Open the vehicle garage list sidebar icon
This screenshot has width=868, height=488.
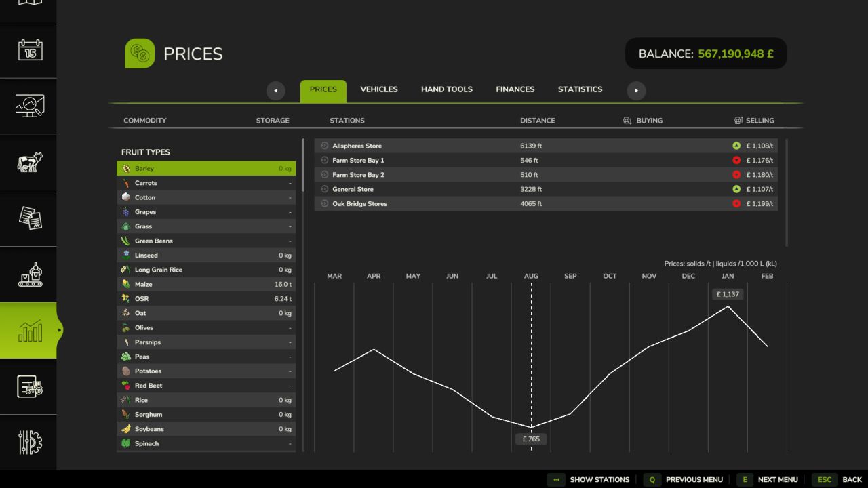[x=29, y=386]
